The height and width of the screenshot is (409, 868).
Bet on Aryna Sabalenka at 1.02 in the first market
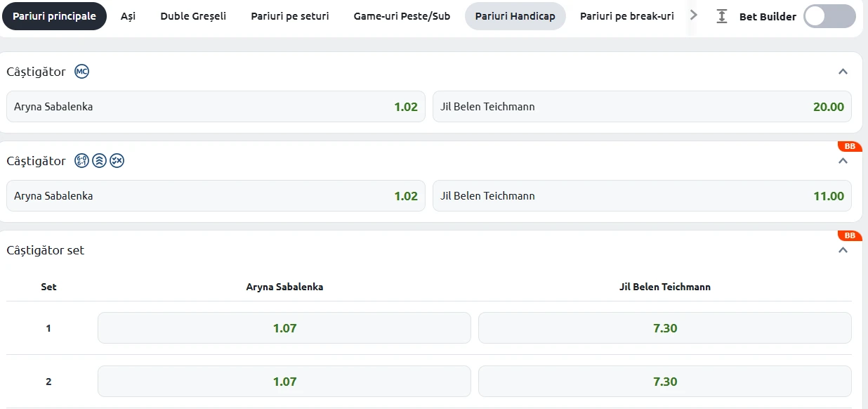pos(216,107)
